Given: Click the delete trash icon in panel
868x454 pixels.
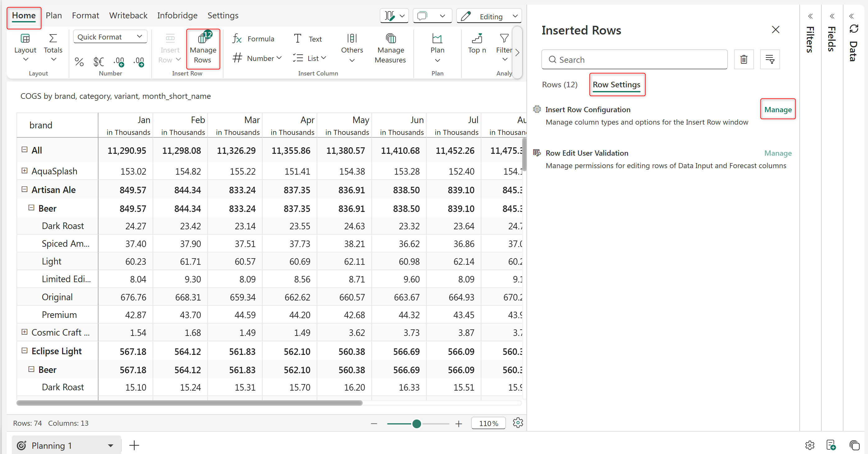Looking at the screenshot, I should point(744,60).
